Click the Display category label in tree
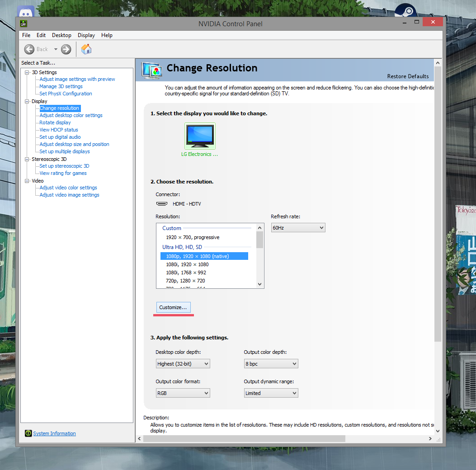Screen dimensions: 476x470 click(x=39, y=101)
